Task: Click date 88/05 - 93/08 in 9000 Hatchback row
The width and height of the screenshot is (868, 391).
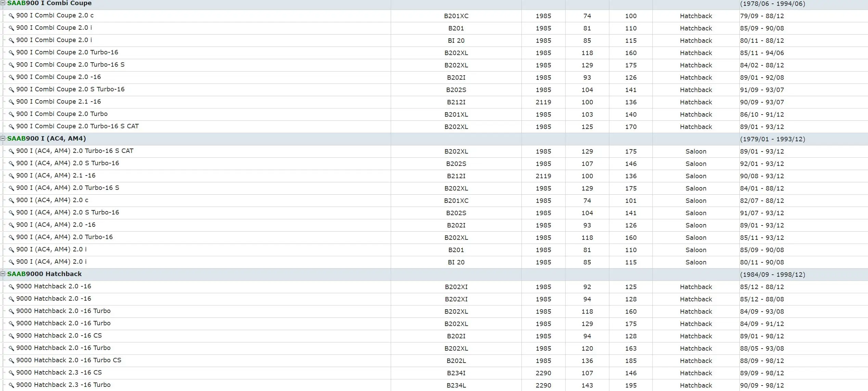Action: tap(762, 349)
